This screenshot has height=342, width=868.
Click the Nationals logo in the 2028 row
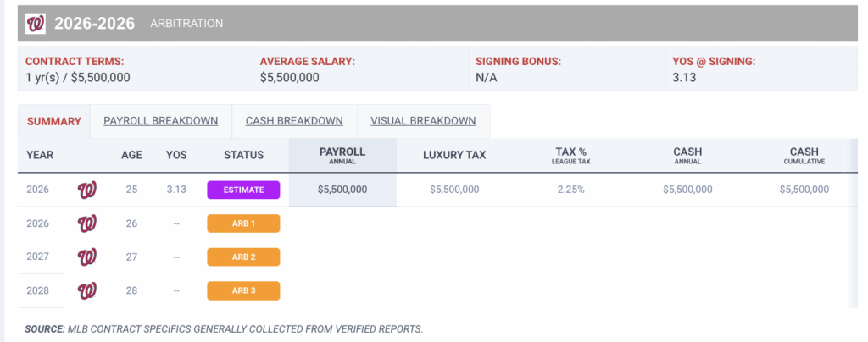pyautogui.click(x=87, y=290)
